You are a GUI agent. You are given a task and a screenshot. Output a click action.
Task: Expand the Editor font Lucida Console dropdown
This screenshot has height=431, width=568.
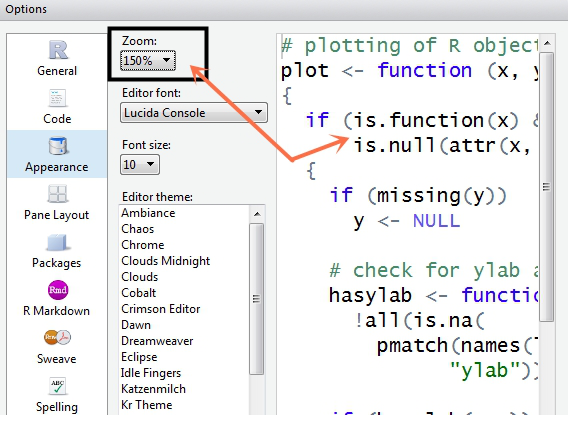click(194, 113)
